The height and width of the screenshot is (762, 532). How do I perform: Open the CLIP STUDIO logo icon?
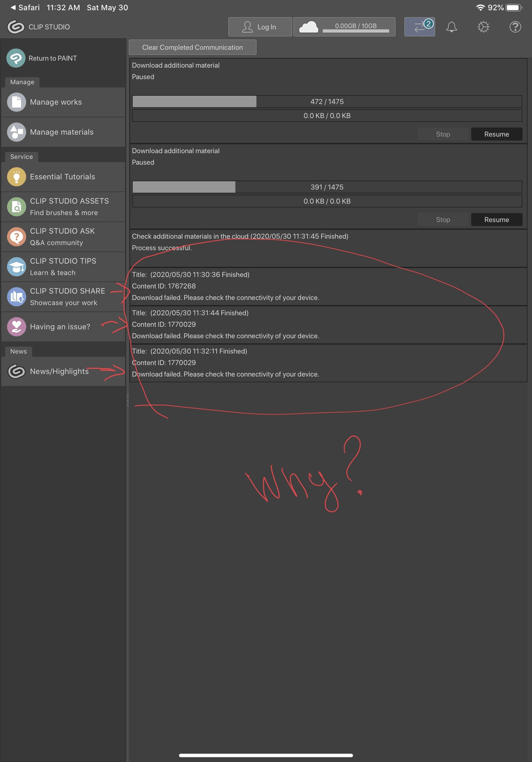pyautogui.click(x=16, y=27)
